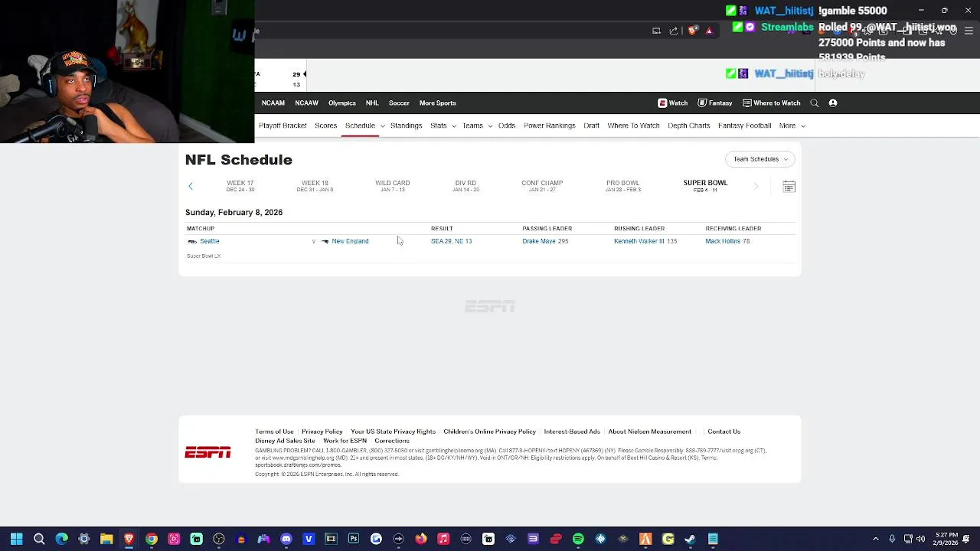980x551 pixels.
Task: Open Firefox from taskbar
Action: pyautogui.click(x=421, y=539)
